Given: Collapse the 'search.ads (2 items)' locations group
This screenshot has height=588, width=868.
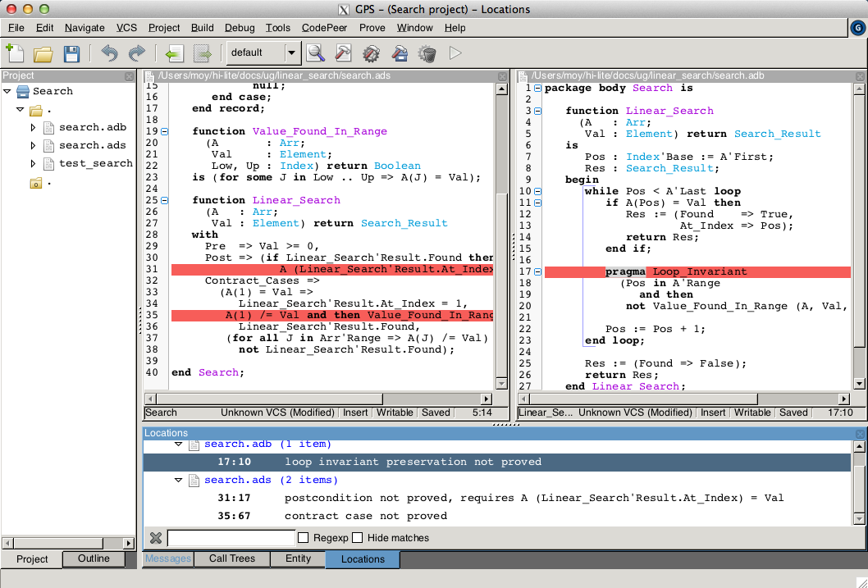Looking at the screenshot, I should pyautogui.click(x=178, y=480).
